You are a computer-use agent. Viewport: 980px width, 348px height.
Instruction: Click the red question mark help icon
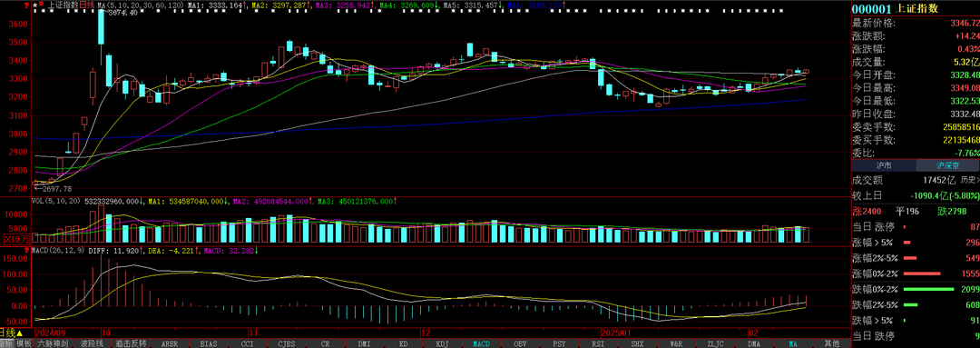26,5
